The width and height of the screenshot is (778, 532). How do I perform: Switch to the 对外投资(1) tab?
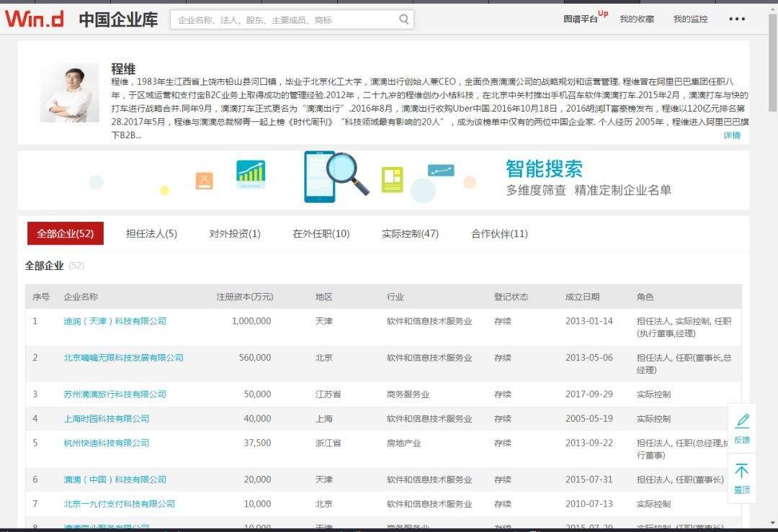click(235, 233)
